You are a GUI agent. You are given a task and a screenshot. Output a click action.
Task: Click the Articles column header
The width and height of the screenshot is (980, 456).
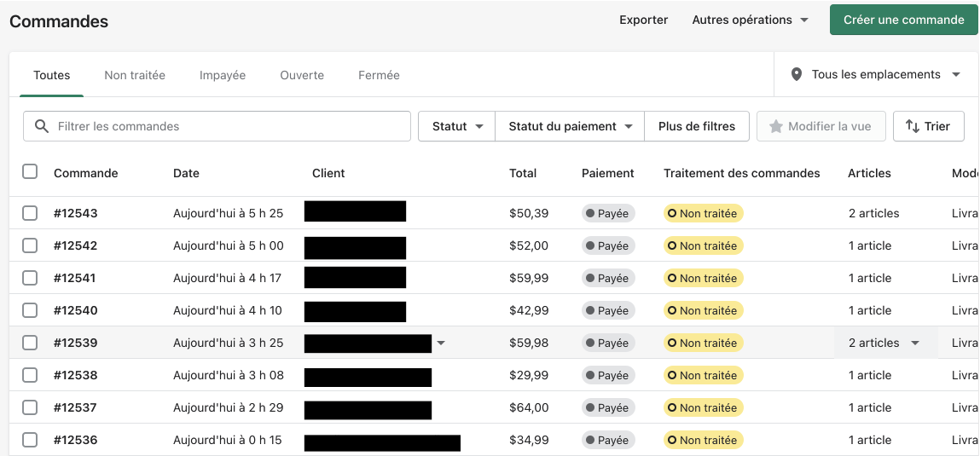coord(869,174)
